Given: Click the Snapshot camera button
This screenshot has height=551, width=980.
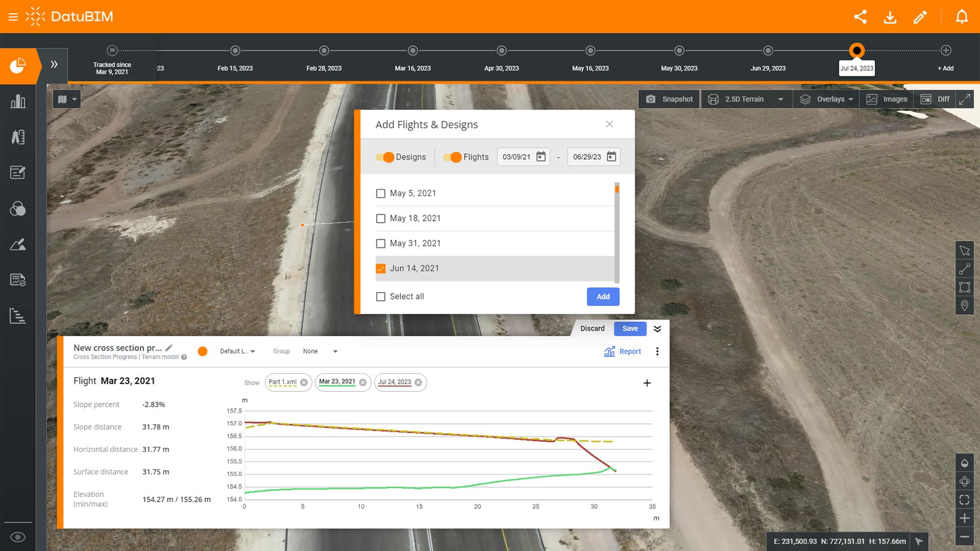Looking at the screenshot, I should (x=669, y=99).
